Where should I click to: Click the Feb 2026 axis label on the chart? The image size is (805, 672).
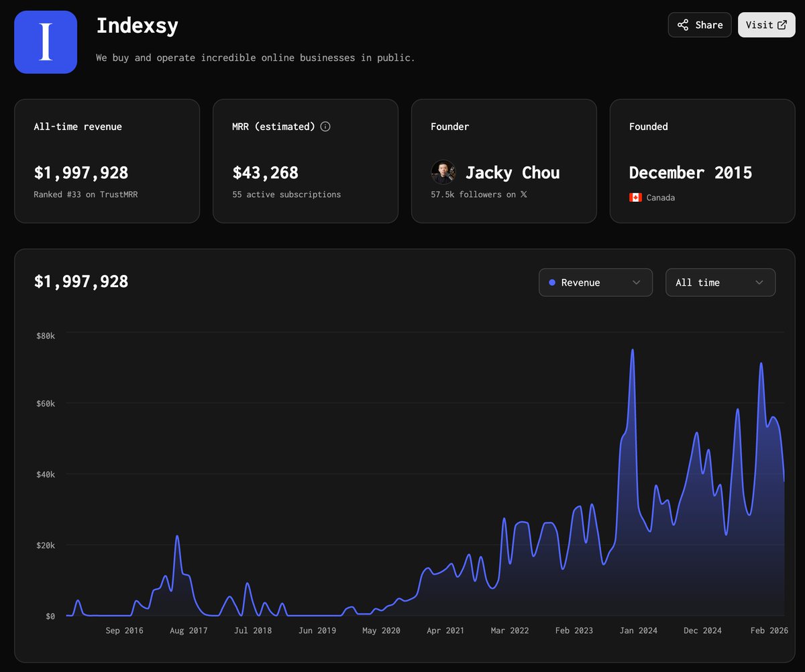[x=769, y=630]
